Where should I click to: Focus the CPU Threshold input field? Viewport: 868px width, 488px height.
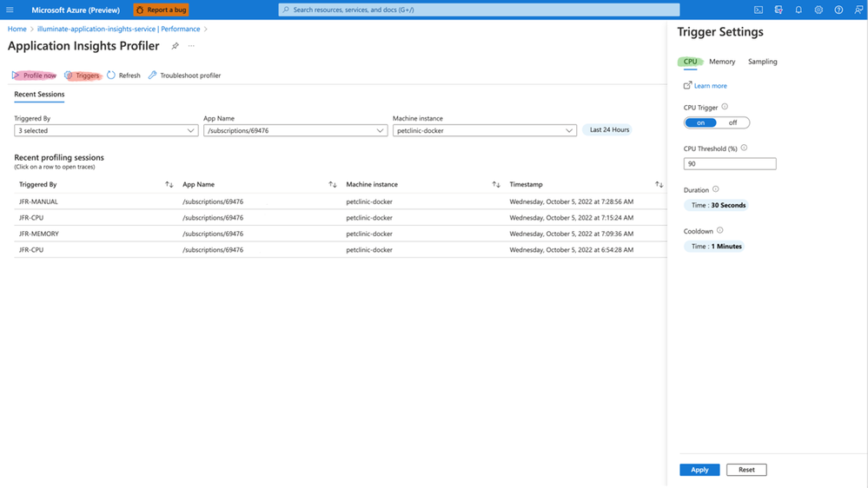point(730,164)
